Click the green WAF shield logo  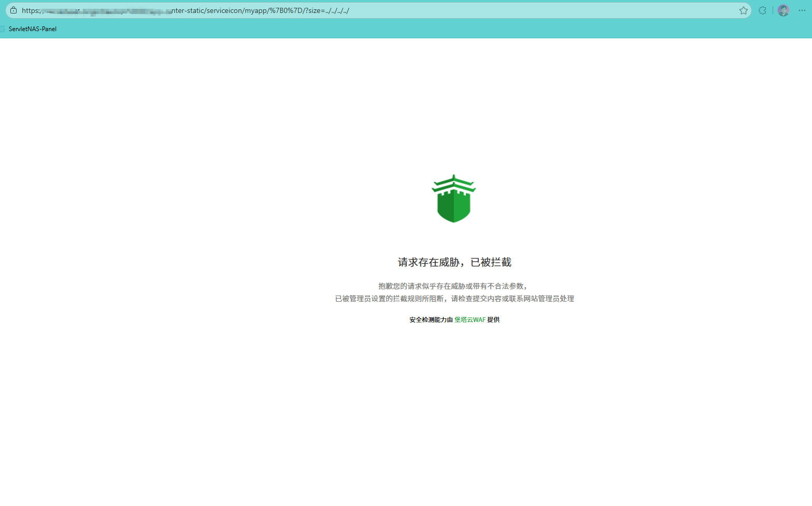[453, 199]
